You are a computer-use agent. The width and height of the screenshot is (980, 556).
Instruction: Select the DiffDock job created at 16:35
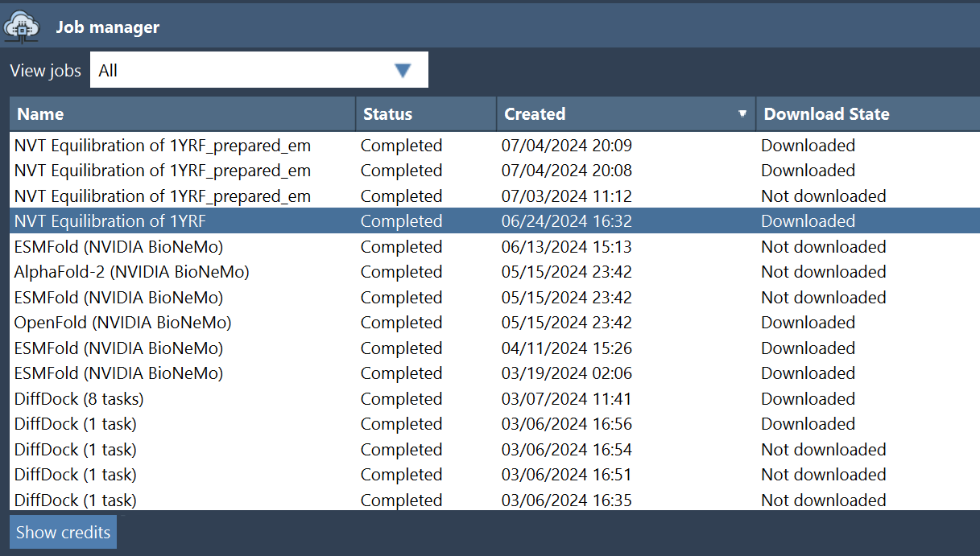pos(76,500)
